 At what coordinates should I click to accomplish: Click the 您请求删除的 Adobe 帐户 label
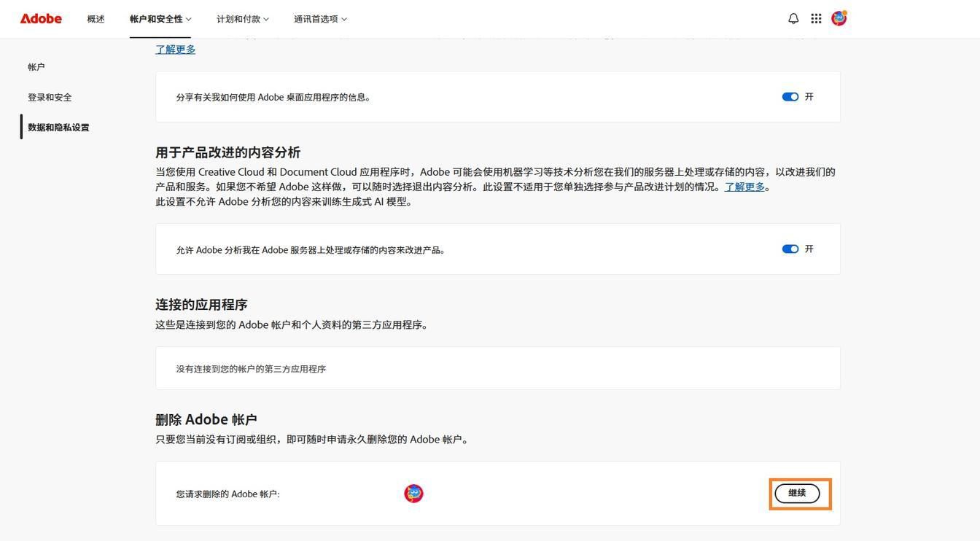227,494
